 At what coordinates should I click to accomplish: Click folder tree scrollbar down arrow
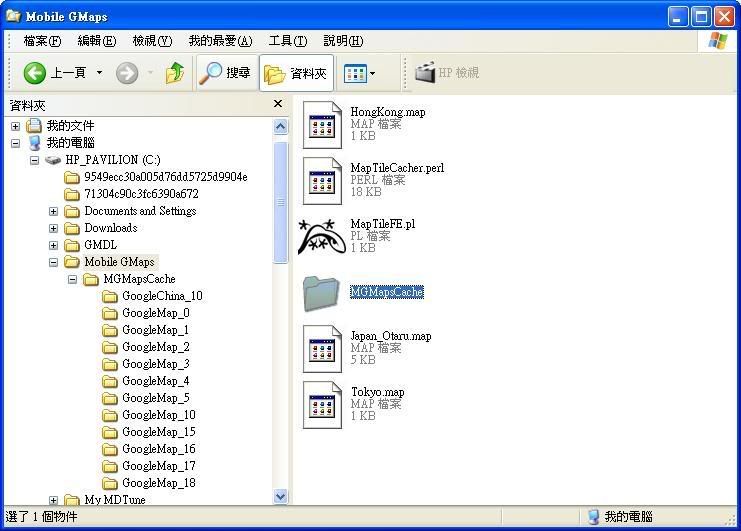point(280,496)
